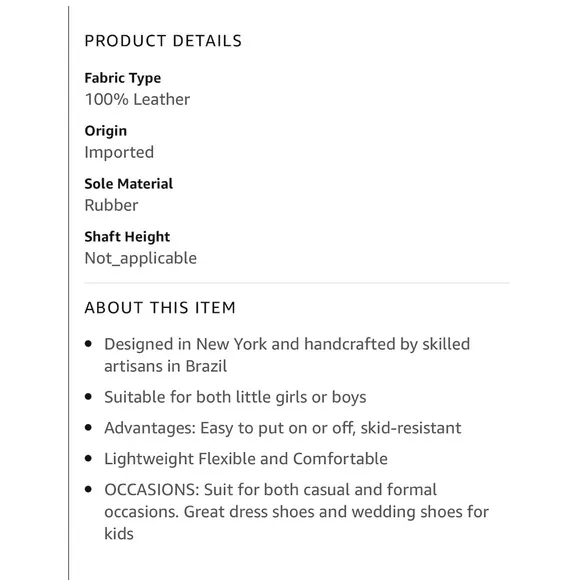The width and height of the screenshot is (580, 580).
Task: Click the bullet point beside Lightweight Flexible
Action: click(x=88, y=459)
